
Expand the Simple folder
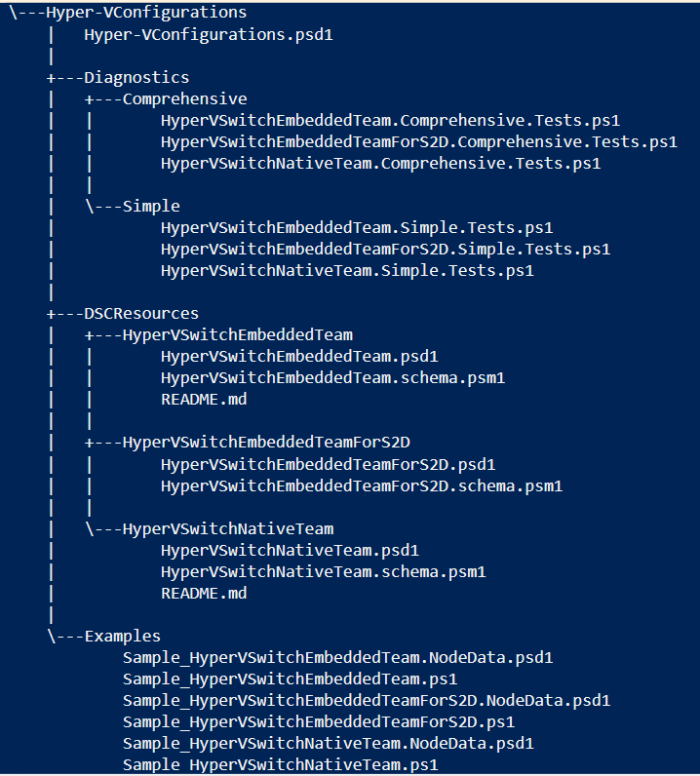pyautogui.click(x=151, y=207)
